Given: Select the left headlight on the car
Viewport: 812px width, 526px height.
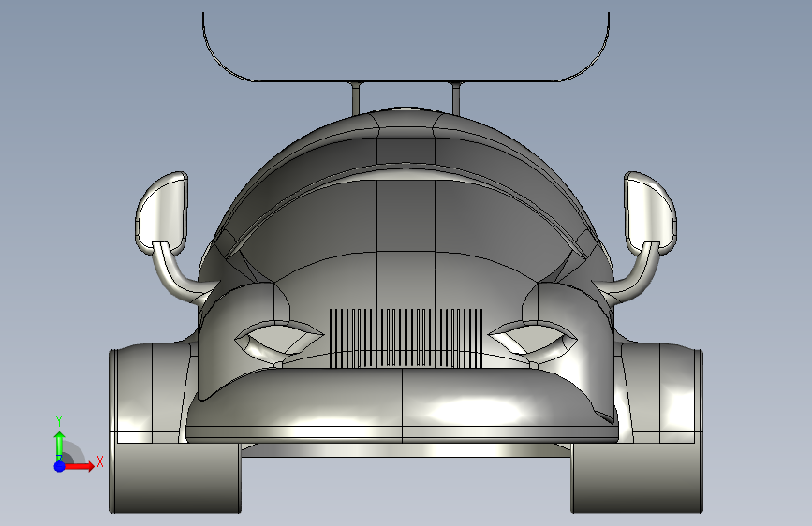Looking at the screenshot, I should (x=278, y=339).
